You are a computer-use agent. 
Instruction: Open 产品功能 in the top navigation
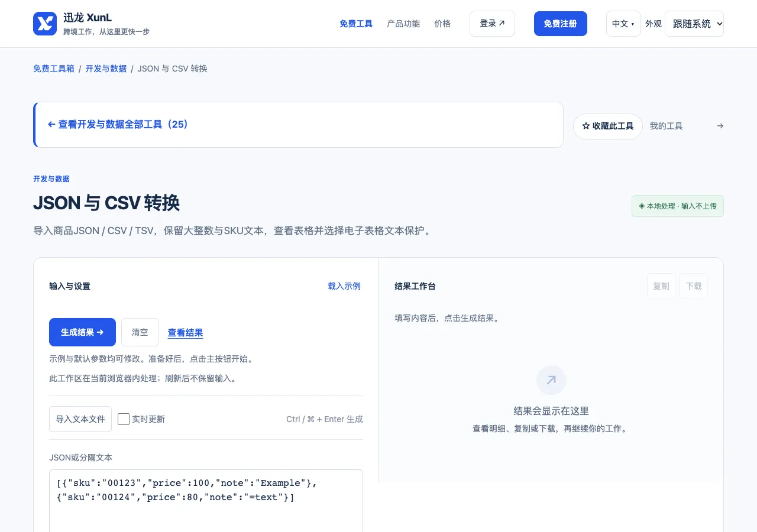point(403,24)
